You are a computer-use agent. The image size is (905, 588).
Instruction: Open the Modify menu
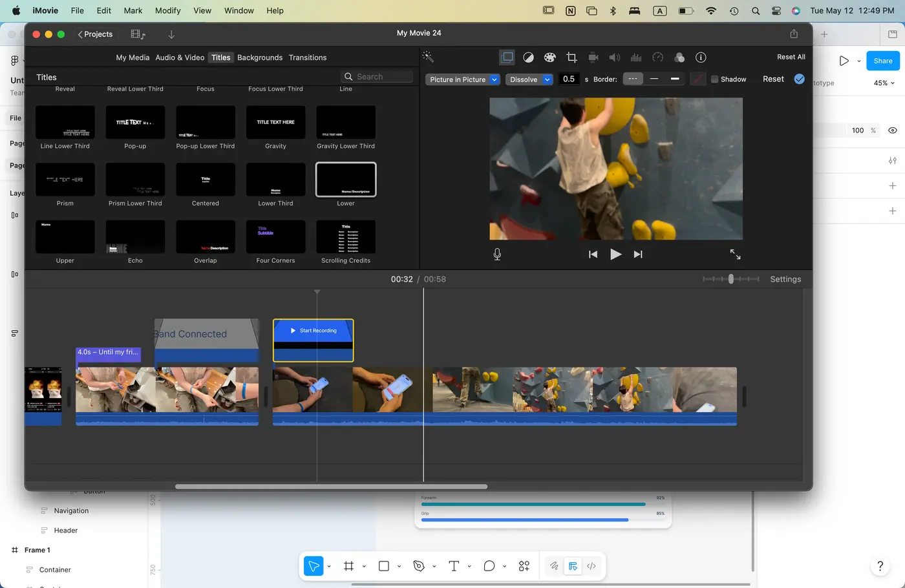(x=167, y=10)
